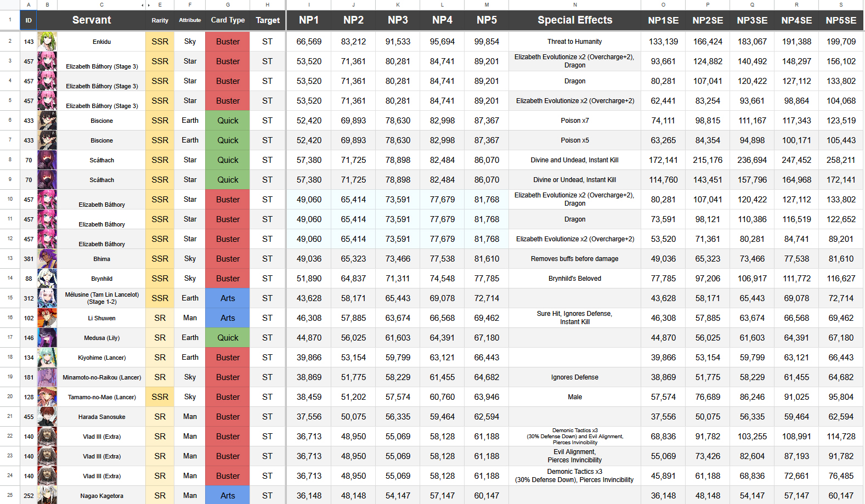Select column G by its header letter
865x504 pixels.
(x=228, y=5)
